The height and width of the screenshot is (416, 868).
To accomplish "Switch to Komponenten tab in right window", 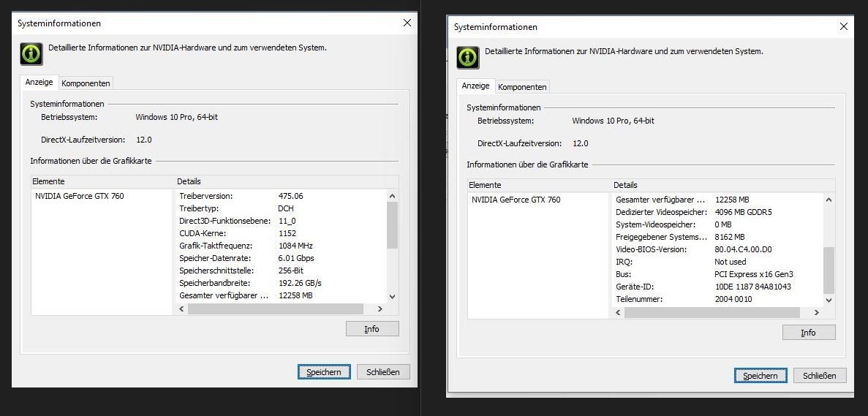I will pos(522,88).
